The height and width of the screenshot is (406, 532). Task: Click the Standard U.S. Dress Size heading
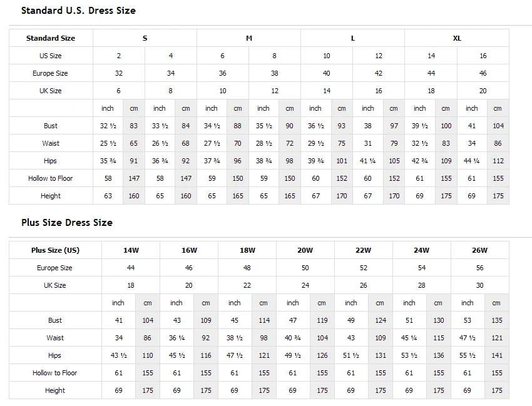78,11
